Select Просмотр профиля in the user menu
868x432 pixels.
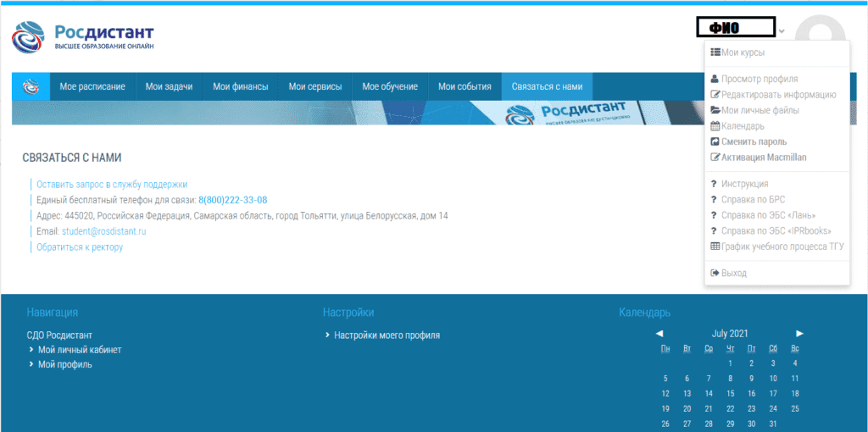(759, 79)
